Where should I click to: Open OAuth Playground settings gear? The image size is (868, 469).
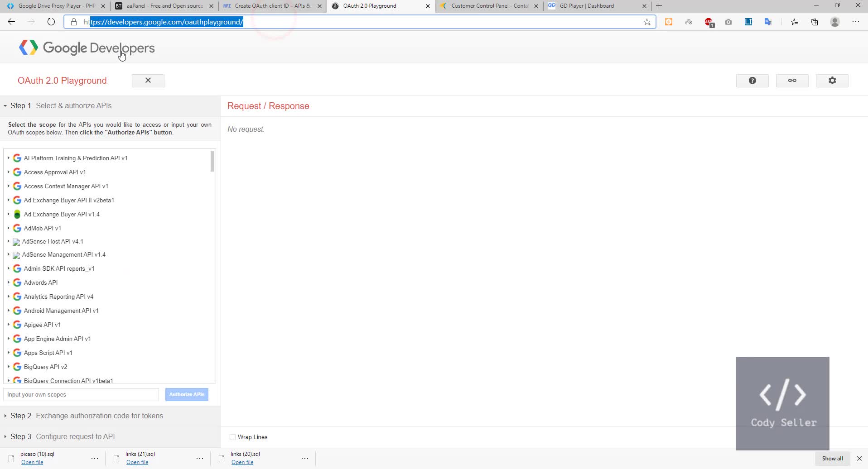(x=832, y=80)
